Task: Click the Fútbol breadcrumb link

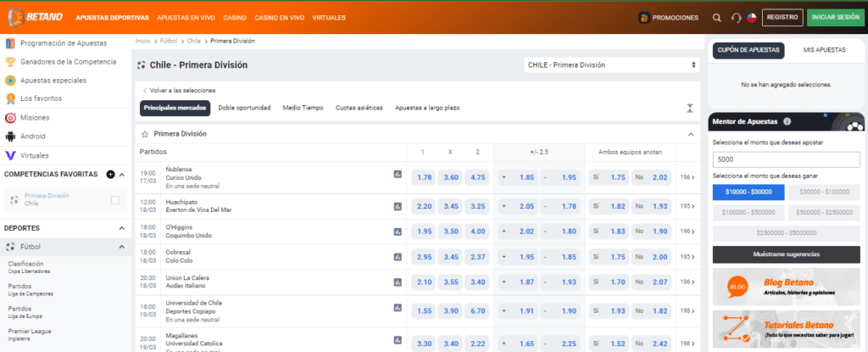Action: [x=169, y=41]
